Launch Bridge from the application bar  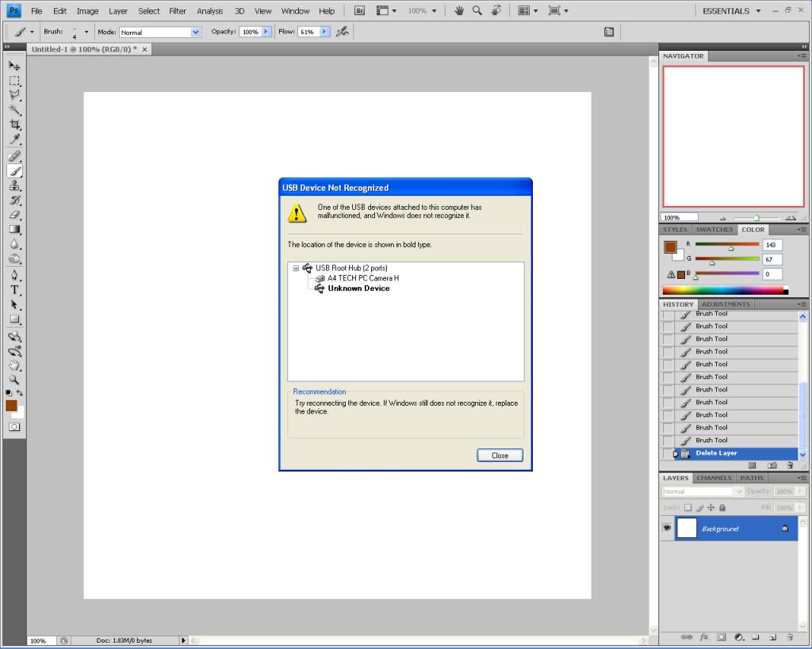(359, 10)
